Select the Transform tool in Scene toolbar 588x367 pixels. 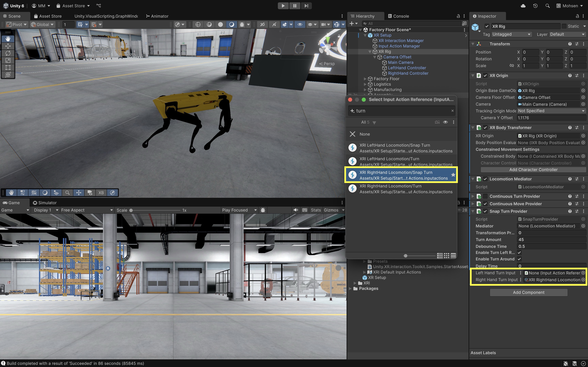click(8, 74)
